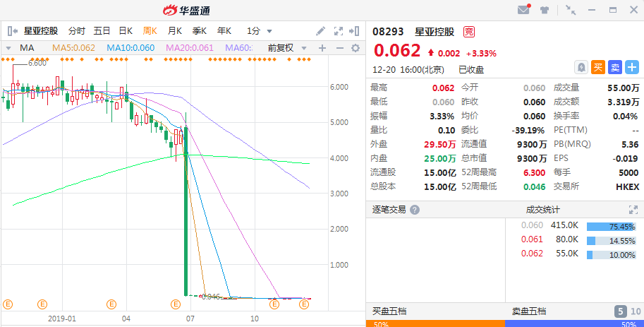This screenshot has width=644, height=327.
Task: Click the 委比 value -39.19%
Action: click(528, 131)
